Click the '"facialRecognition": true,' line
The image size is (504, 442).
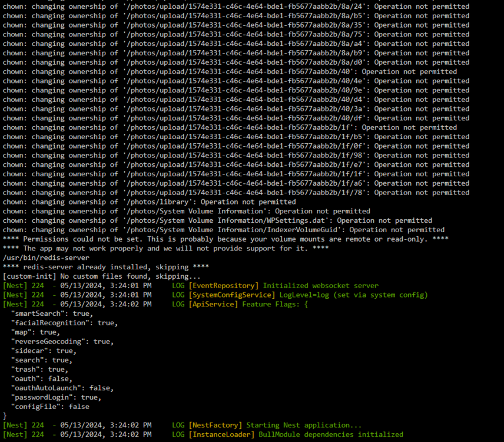click(x=64, y=324)
